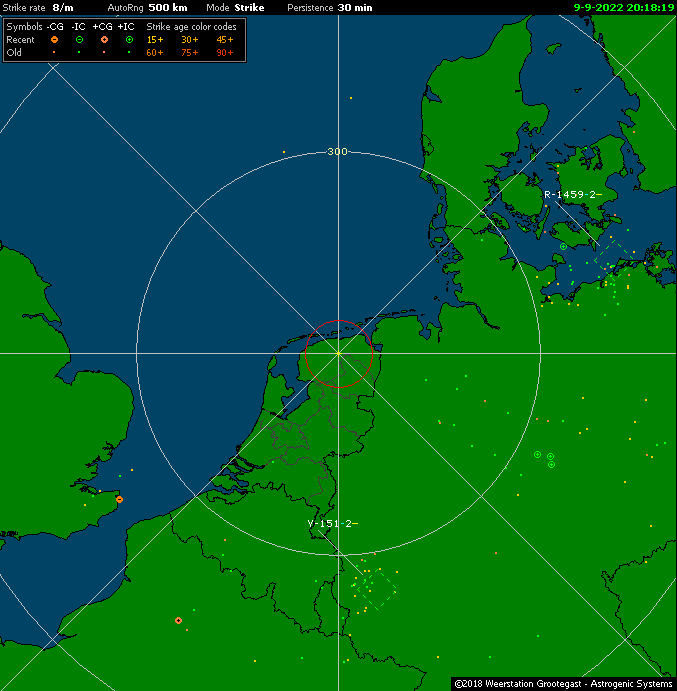Click the Weerstation Grootegast copyright text
Viewport: 677px width, 691px height.
tap(563, 684)
